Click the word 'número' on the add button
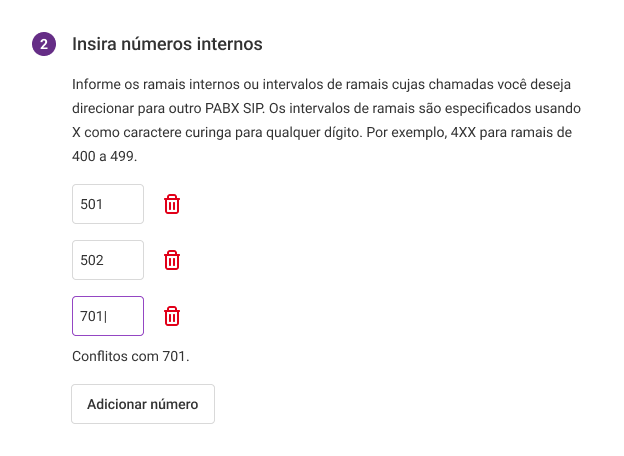 (x=172, y=404)
